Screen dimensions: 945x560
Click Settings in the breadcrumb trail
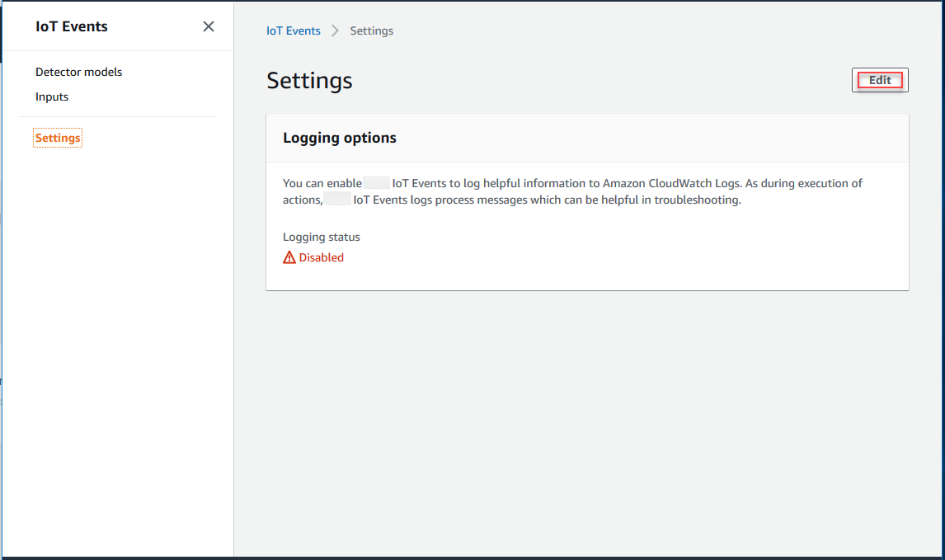click(371, 31)
